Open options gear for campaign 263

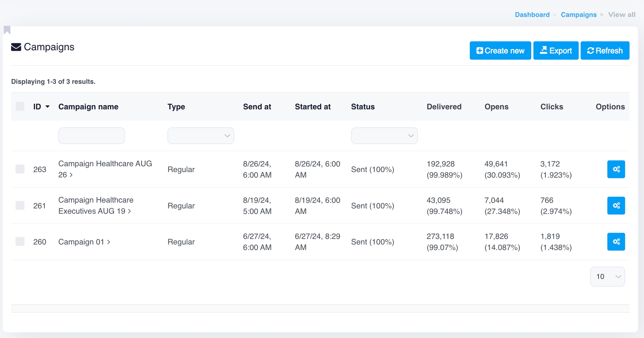[x=616, y=169]
